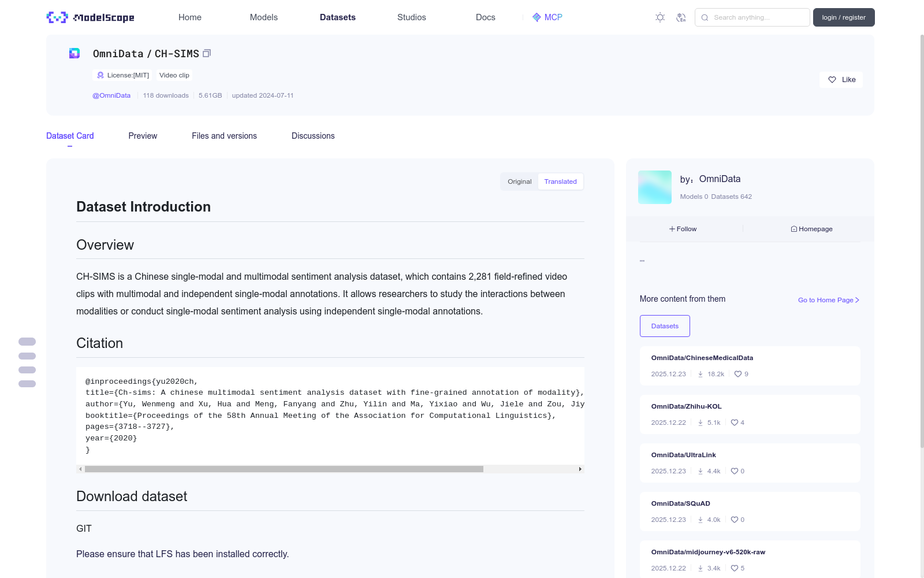Click the OmniData profile avatar thumbnail

655,187
